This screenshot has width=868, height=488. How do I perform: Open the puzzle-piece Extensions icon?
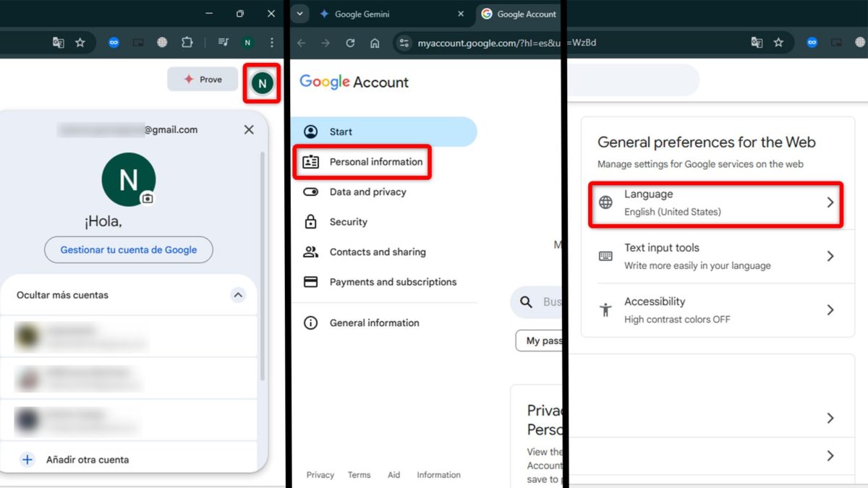(x=187, y=43)
